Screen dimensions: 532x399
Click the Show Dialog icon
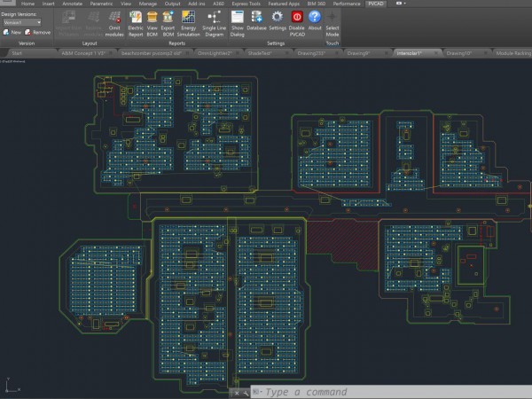click(237, 18)
